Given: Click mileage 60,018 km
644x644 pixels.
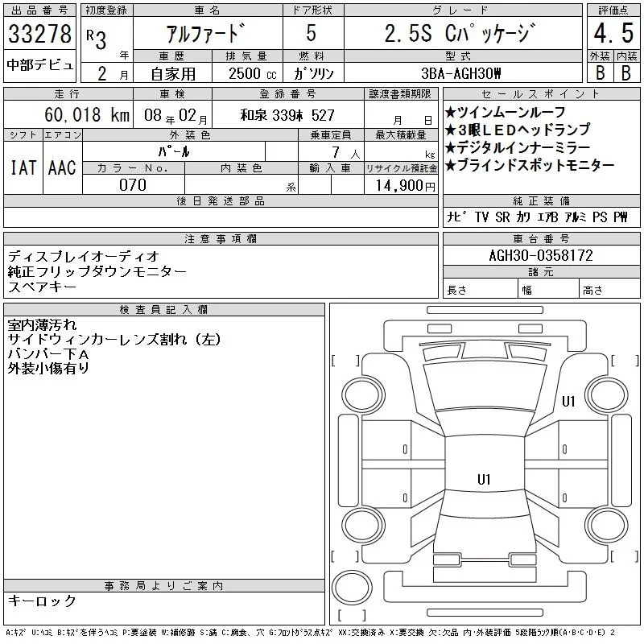Looking at the screenshot, I should click(x=87, y=115).
